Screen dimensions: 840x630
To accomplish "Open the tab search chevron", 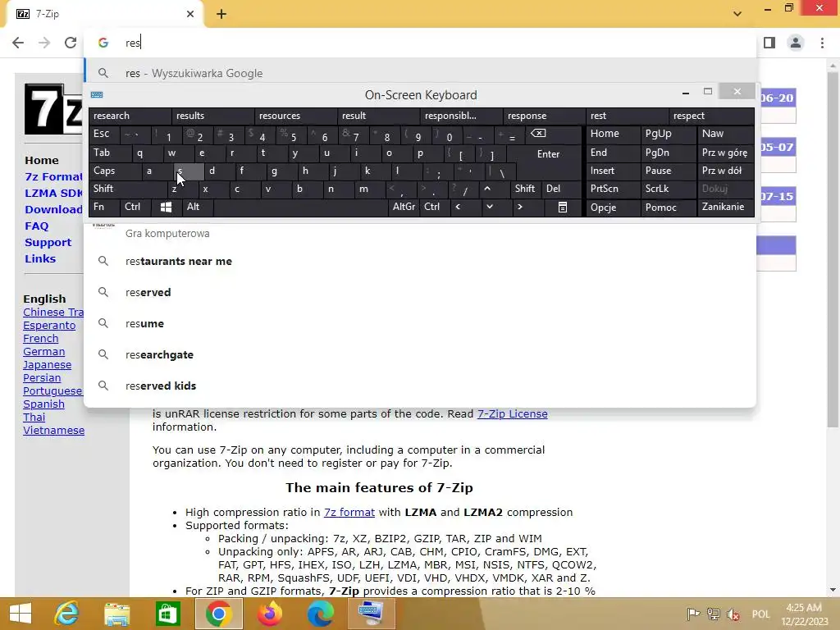I will click(x=737, y=14).
